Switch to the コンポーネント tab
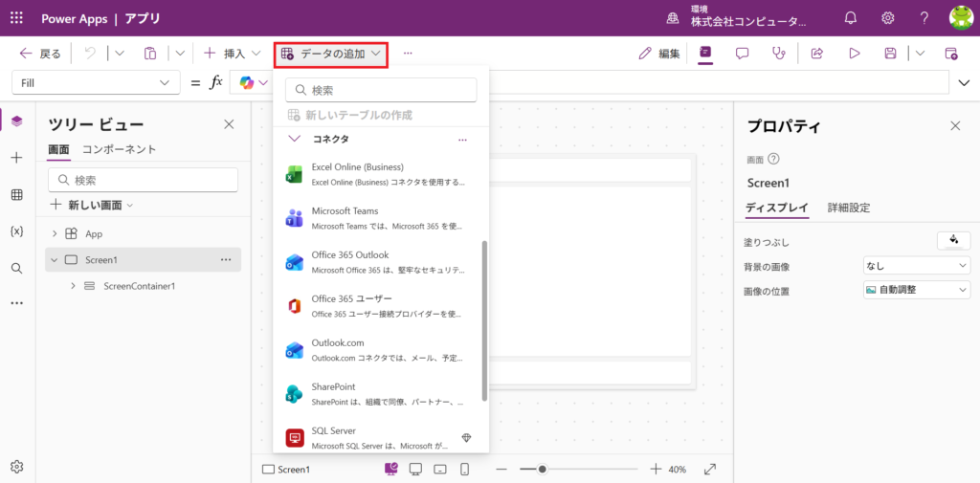The width and height of the screenshot is (980, 483). [x=120, y=149]
